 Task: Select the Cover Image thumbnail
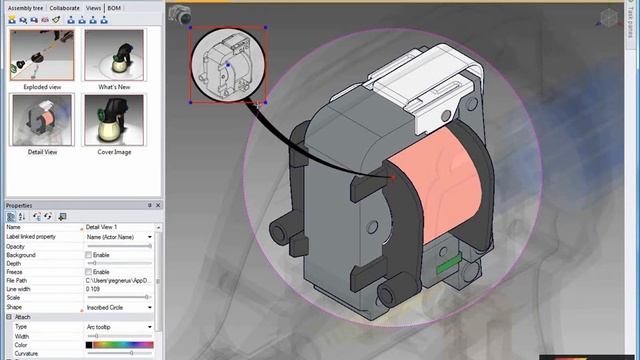tap(114, 120)
